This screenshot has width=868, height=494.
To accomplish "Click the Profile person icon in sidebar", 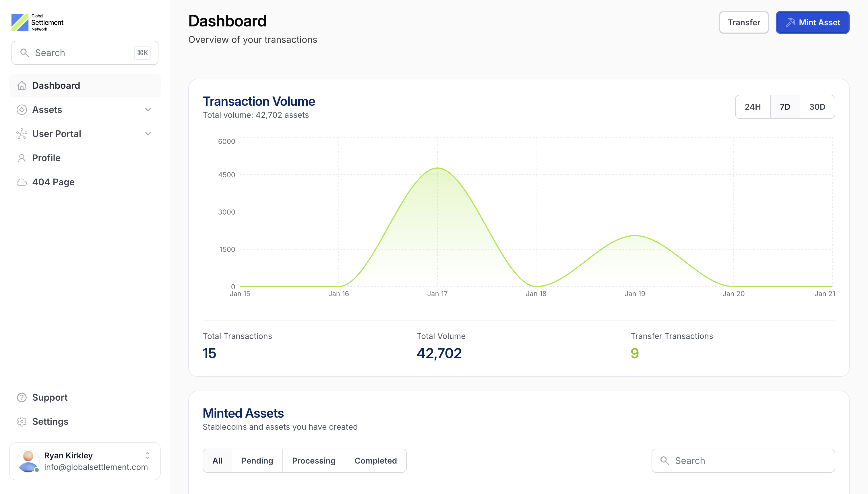I will click(22, 158).
